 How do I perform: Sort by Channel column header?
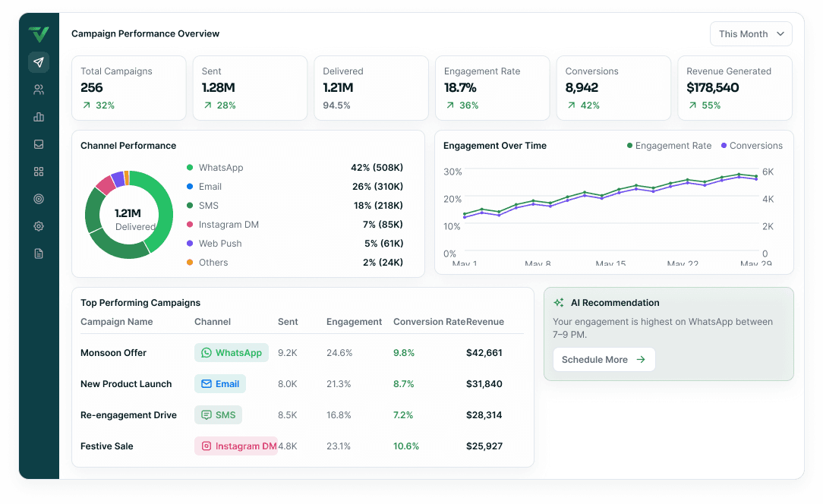tap(213, 322)
